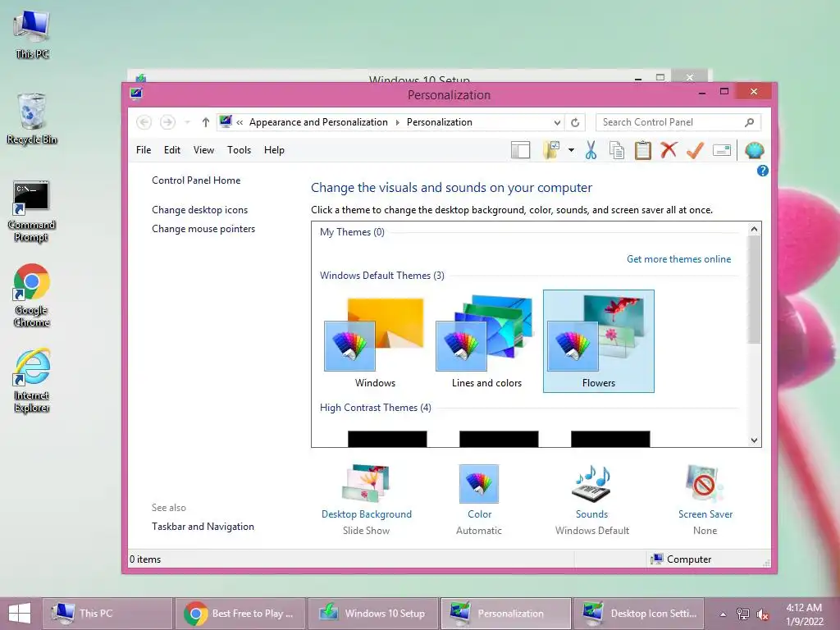840x630 pixels.
Task: Click the Cut scissors toolbar icon
Action: (591, 151)
